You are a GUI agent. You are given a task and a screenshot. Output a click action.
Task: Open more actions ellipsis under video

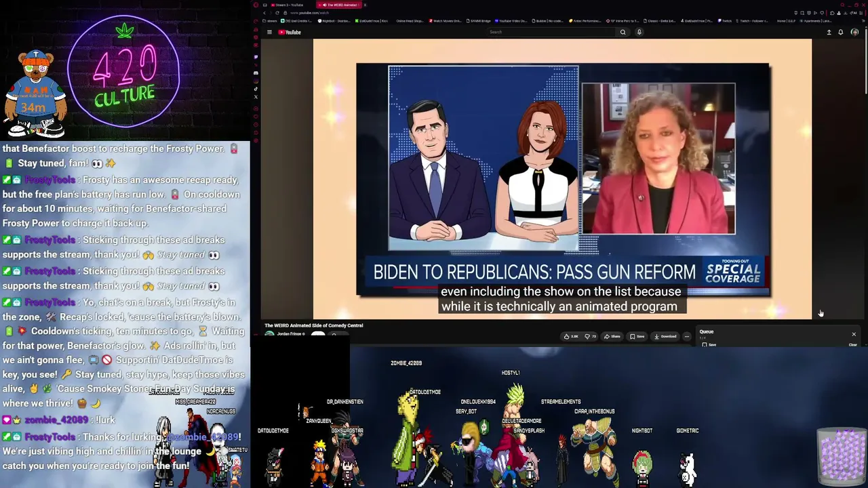[x=686, y=336]
